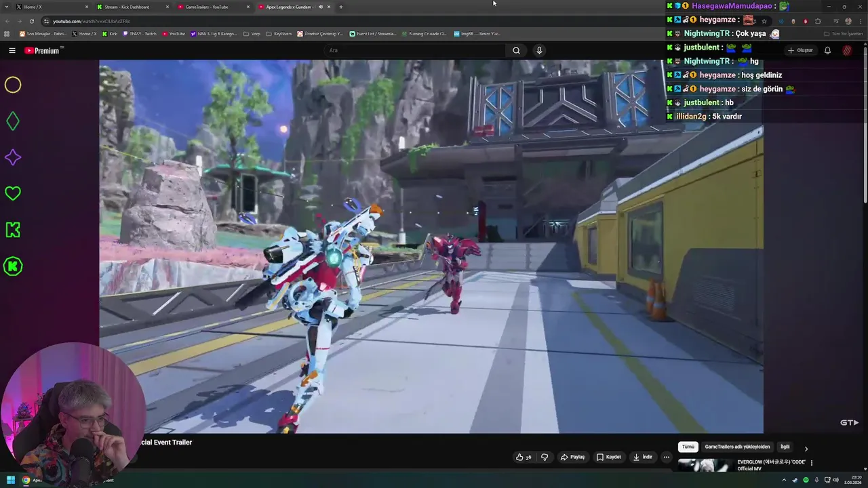Open the Oluştur create menu
The image size is (868, 488).
point(800,50)
